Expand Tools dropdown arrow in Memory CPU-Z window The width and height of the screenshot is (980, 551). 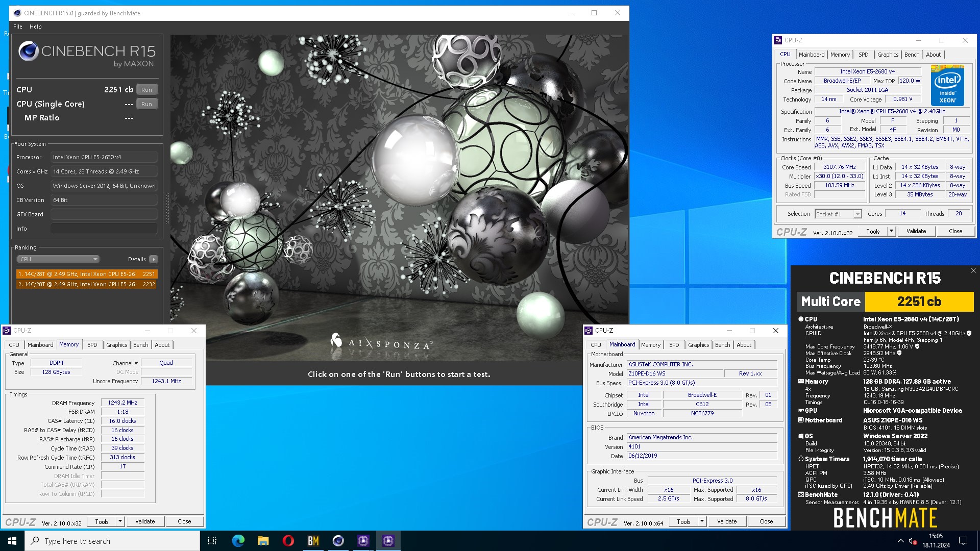[x=120, y=521]
